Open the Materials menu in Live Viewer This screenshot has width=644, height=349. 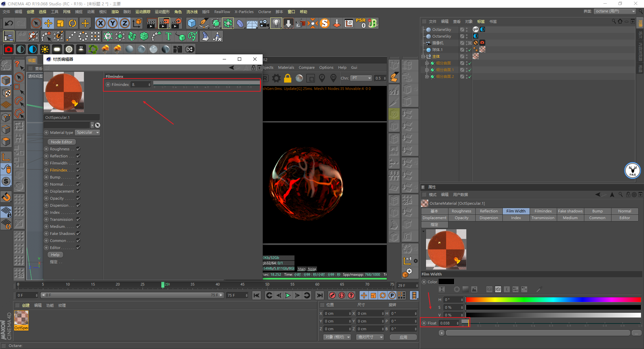tap(286, 67)
